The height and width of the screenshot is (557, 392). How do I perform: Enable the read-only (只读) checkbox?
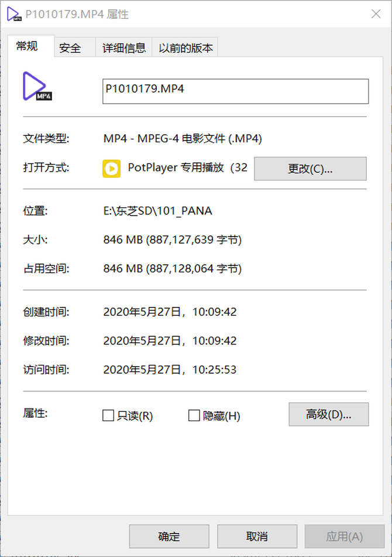[108, 416]
